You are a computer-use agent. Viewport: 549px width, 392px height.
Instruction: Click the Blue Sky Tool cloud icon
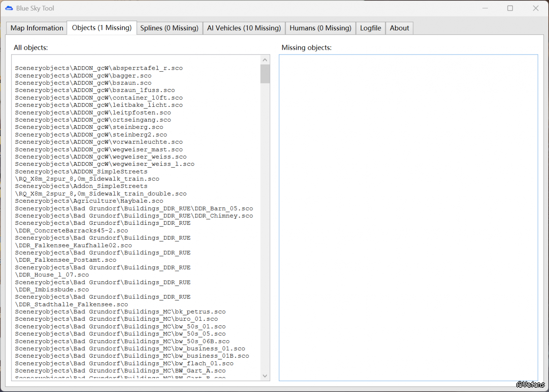pyautogui.click(x=9, y=8)
